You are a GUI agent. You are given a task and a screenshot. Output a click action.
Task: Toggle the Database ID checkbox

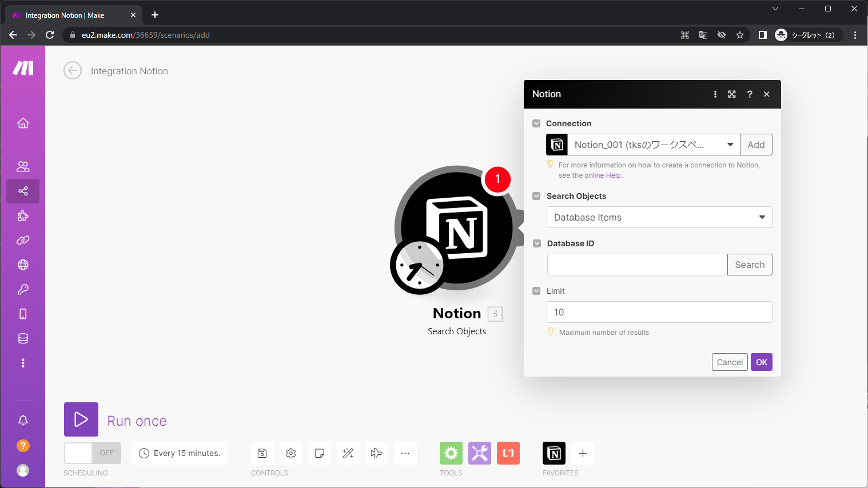coord(536,243)
